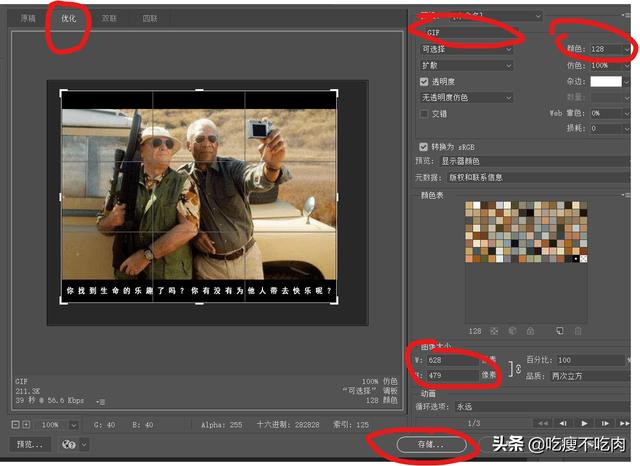Click the lock color icon under color table
This screenshot has width=640, height=466.
point(530,331)
